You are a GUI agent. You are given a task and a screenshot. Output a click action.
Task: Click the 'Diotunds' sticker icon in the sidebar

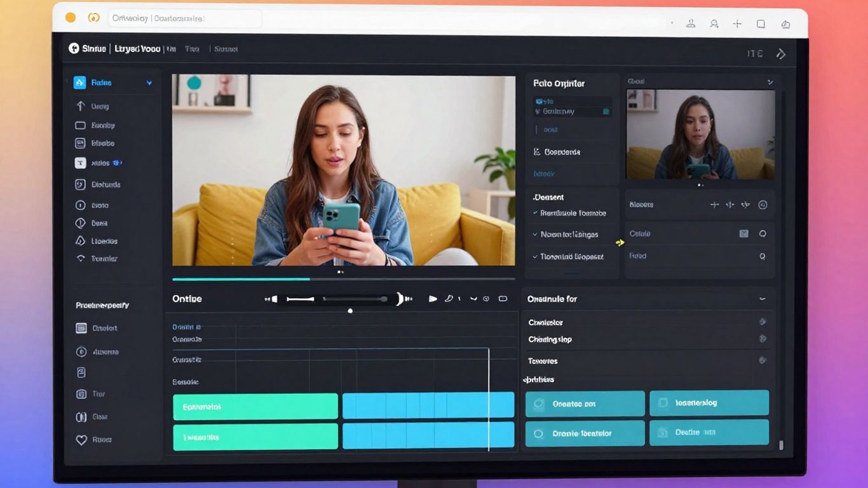[80, 184]
